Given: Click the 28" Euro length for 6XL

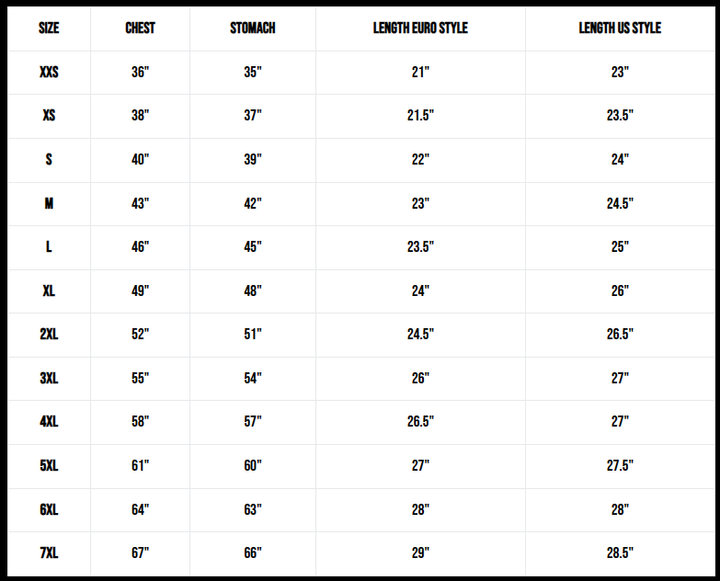Looking at the screenshot, I should tap(420, 509).
